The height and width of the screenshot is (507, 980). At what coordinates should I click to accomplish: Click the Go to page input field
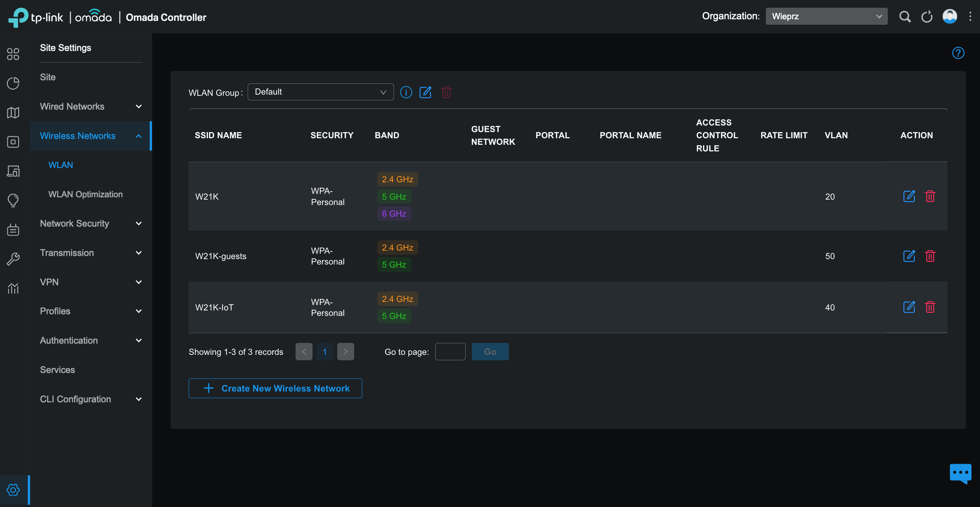click(450, 351)
